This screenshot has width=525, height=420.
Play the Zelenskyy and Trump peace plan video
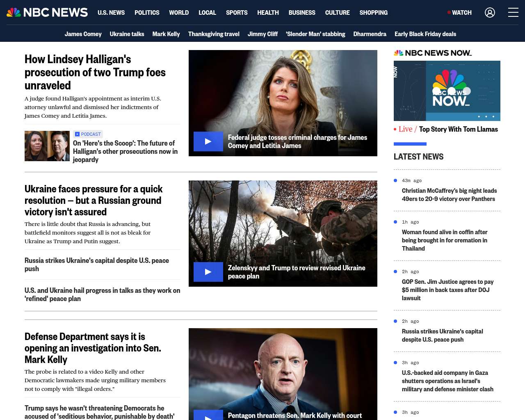tap(208, 272)
